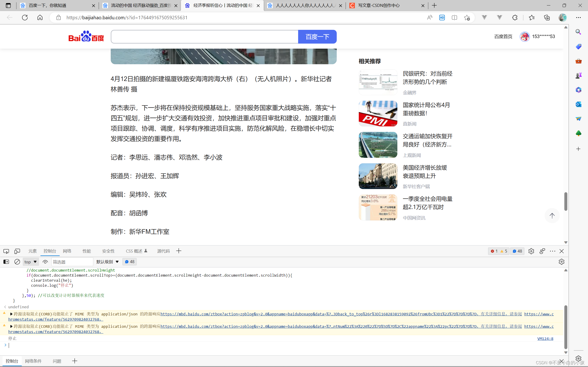Clear the console with the ban icon
This screenshot has height=367, width=588.
pyautogui.click(x=17, y=262)
